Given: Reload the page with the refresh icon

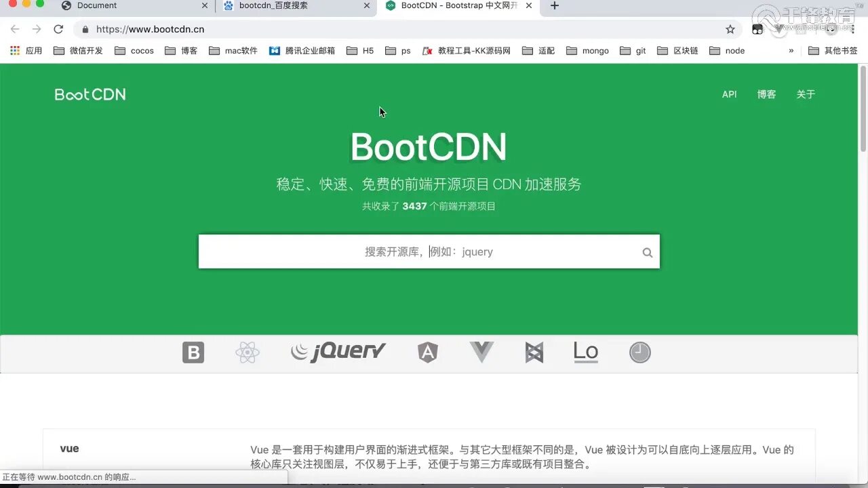Looking at the screenshot, I should tap(58, 29).
